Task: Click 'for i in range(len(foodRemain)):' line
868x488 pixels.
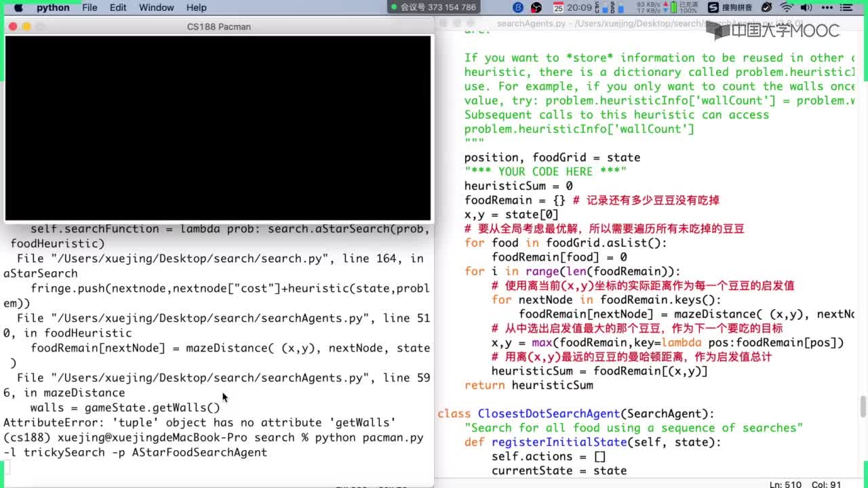Action: click(x=572, y=271)
